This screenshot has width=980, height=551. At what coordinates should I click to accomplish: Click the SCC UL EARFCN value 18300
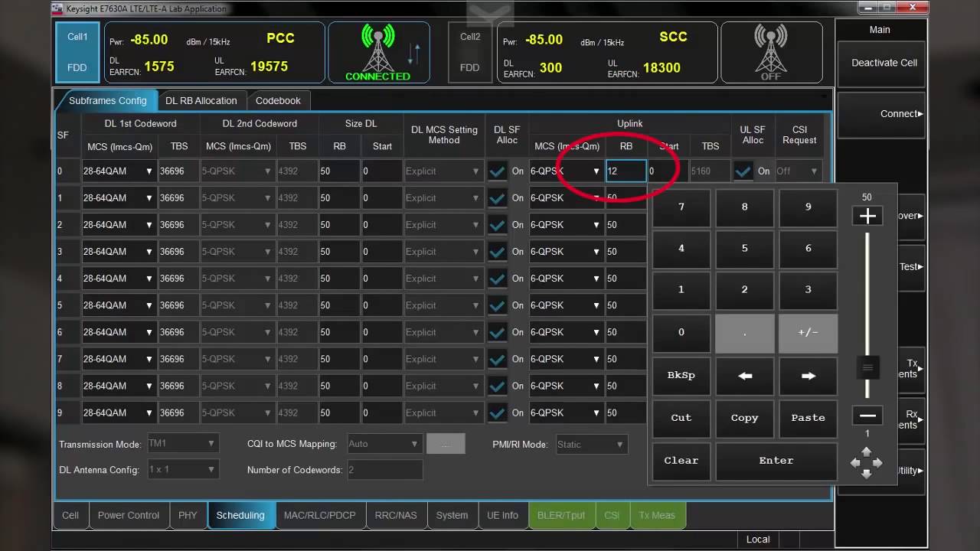661,67
